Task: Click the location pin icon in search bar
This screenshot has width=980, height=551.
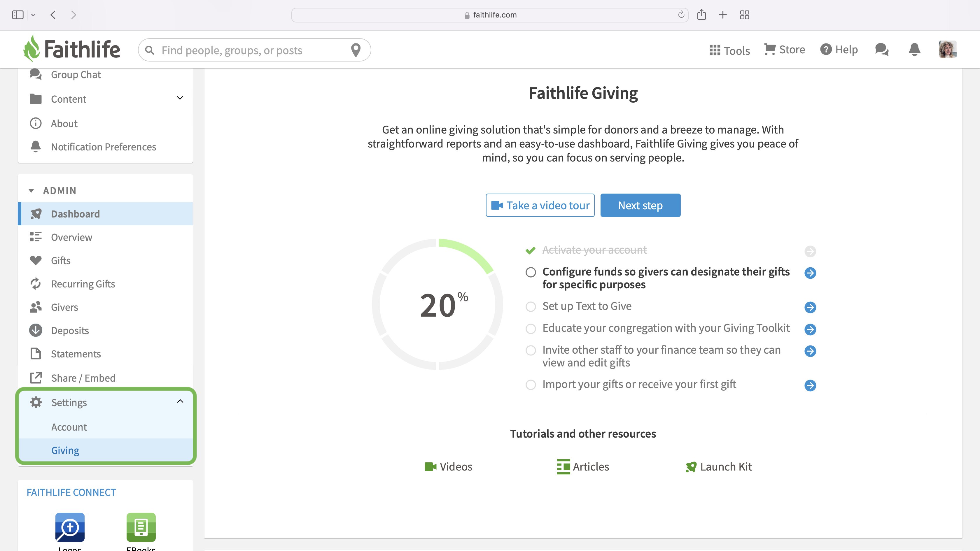Action: (356, 50)
